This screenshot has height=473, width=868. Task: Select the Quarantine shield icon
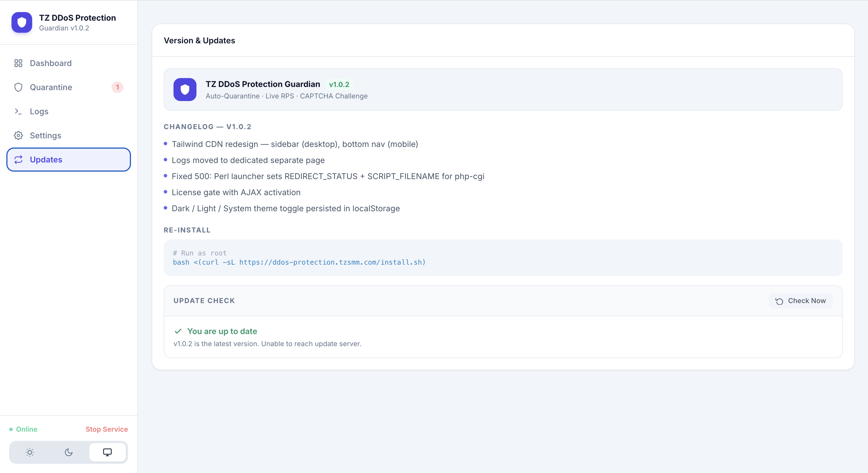point(19,87)
